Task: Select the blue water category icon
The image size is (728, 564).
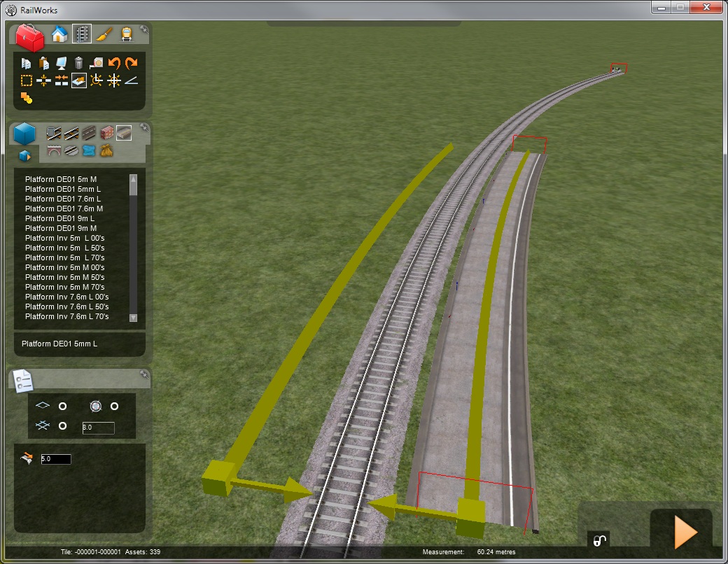Action: point(89,151)
